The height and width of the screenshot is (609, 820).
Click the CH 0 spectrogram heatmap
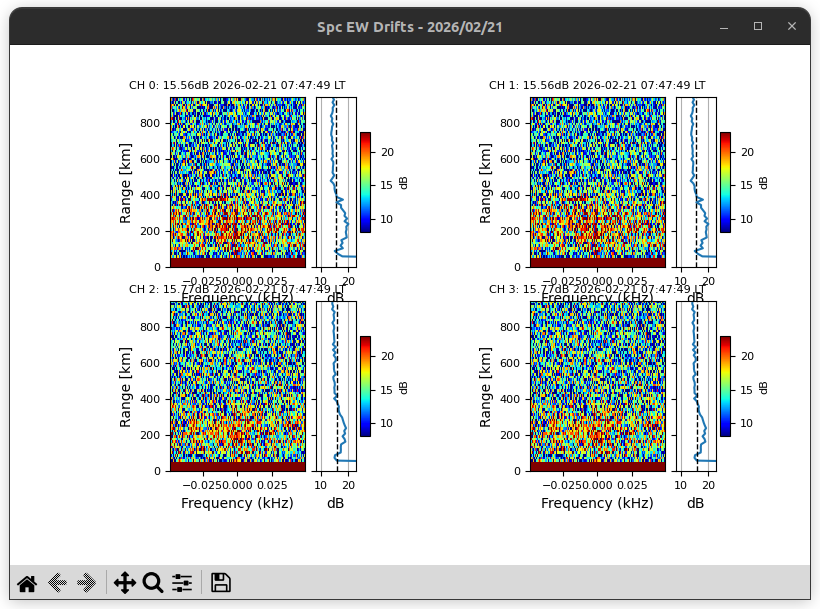coord(237,182)
